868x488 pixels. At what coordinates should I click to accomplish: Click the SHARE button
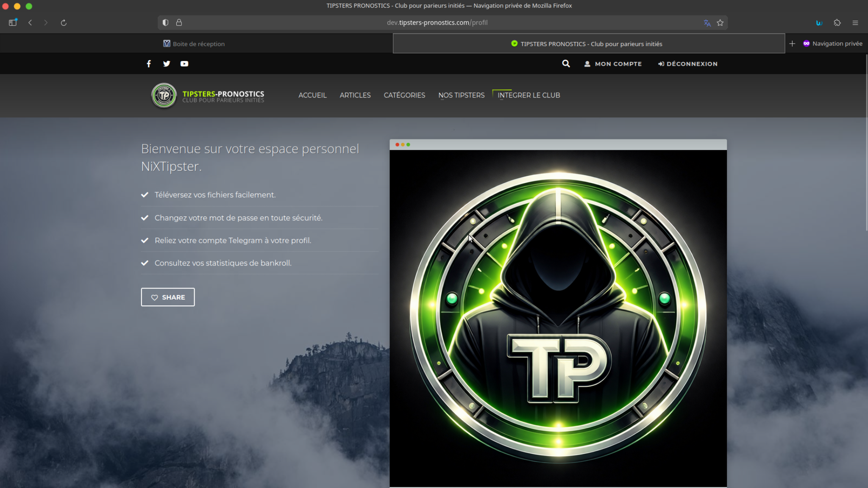click(x=167, y=297)
